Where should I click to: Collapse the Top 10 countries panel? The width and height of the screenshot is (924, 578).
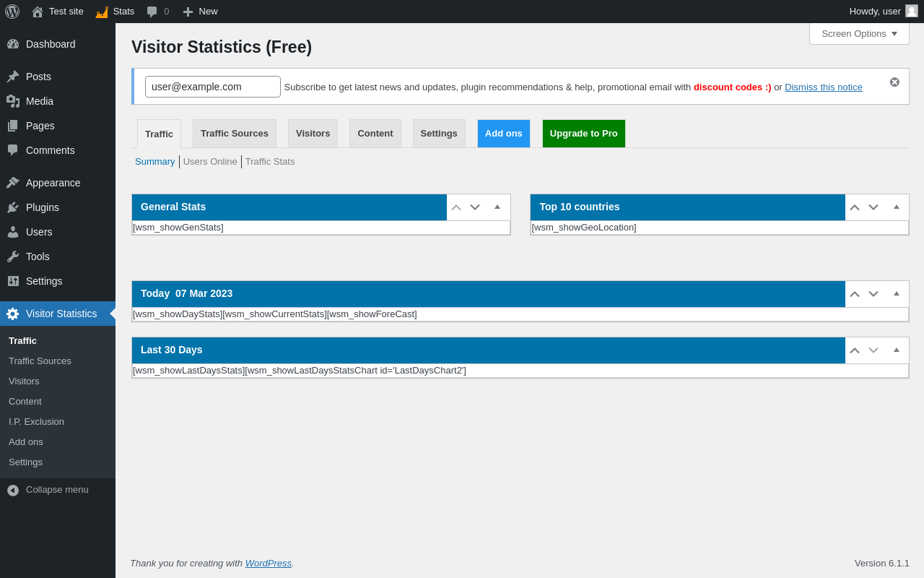897,207
